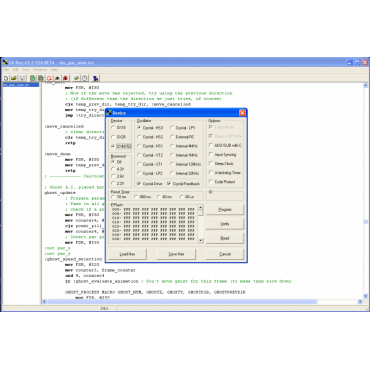Click the Program button
The height and width of the screenshot is (370, 370).
[225, 210]
